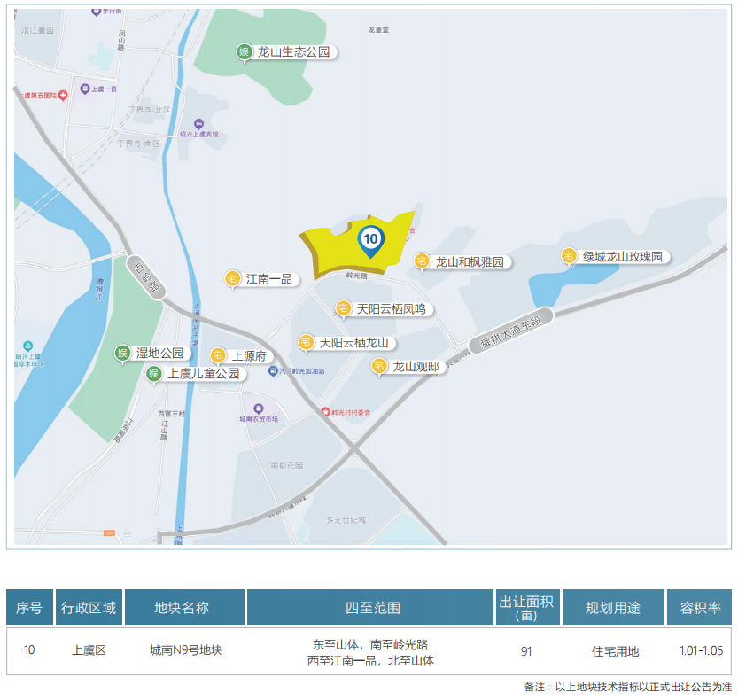Click the red 岭光村村委会 marker icon

[326, 412]
